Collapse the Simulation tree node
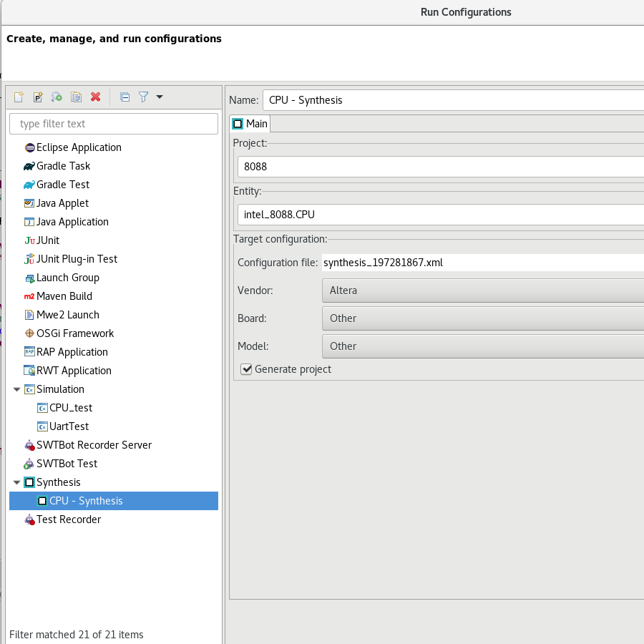Viewport: 644px width, 644px height. coord(17,389)
